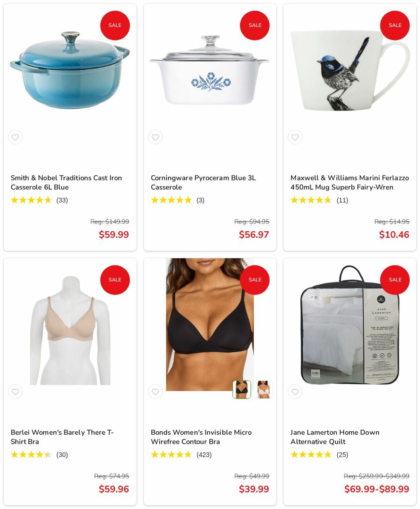The width and height of the screenshot is (420, 509).
Task: View the fairy-wren mug product image
Action: click(350, 71)
